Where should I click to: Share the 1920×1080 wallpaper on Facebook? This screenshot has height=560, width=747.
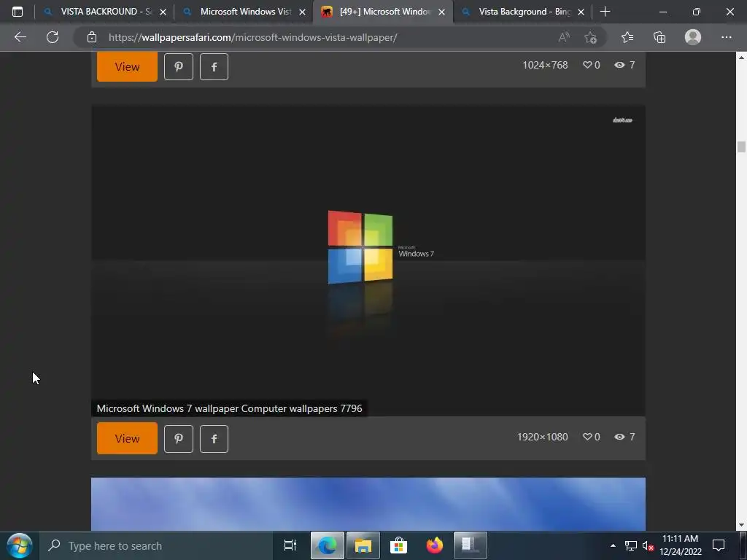[214, 438]
